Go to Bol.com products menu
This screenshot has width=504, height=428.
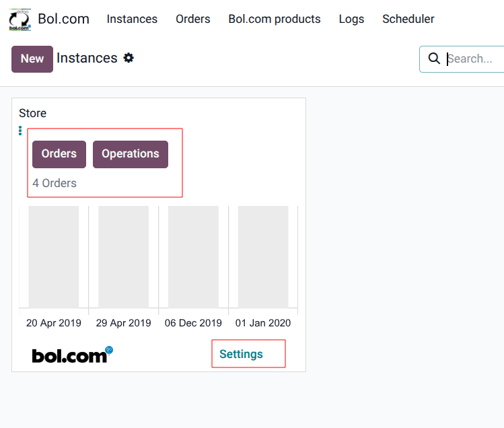coord(275,19)
